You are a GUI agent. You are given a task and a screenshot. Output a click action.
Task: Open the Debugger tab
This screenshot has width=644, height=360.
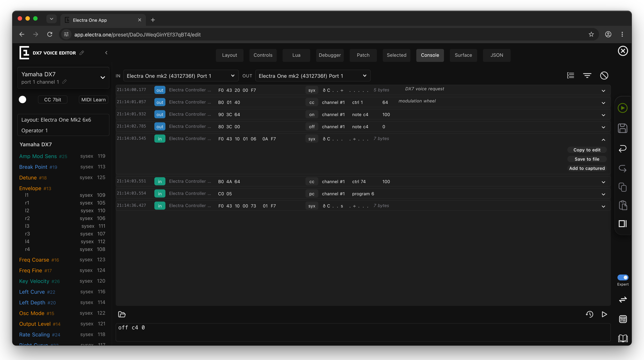(x=330, y=55)
